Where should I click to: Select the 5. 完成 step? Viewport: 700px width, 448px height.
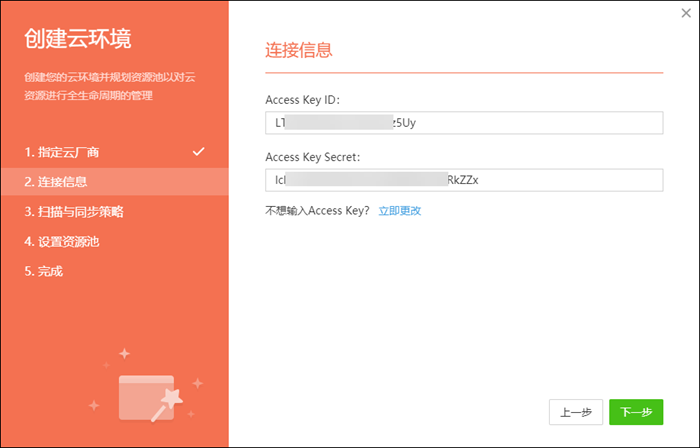[44, 271]
